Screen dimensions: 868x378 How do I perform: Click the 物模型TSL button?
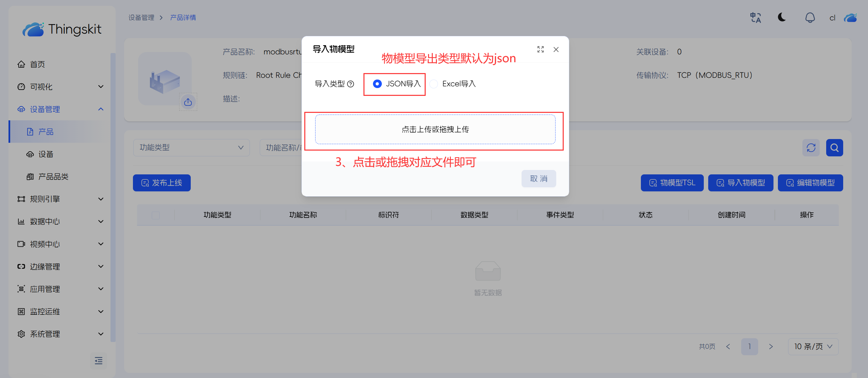coord(672,183)
